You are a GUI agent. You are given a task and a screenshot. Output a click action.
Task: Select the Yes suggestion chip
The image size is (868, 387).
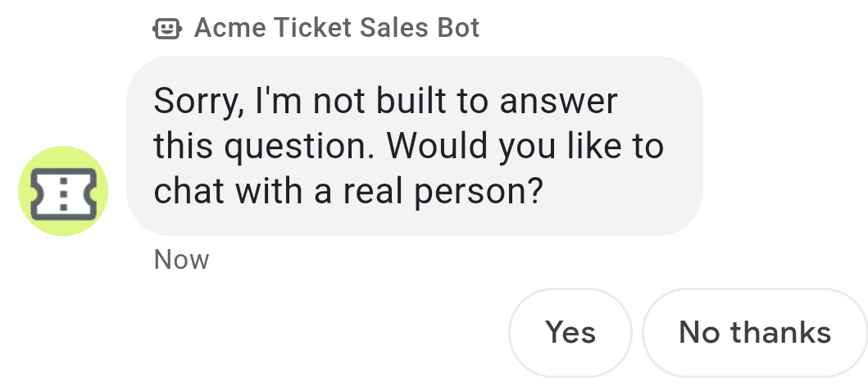(x=570, y=333)
